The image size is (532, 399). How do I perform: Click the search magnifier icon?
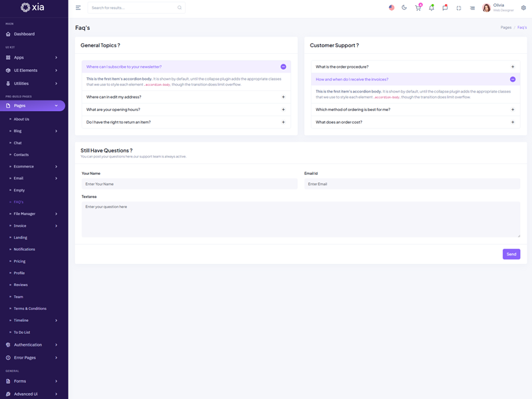click(180, 8)
